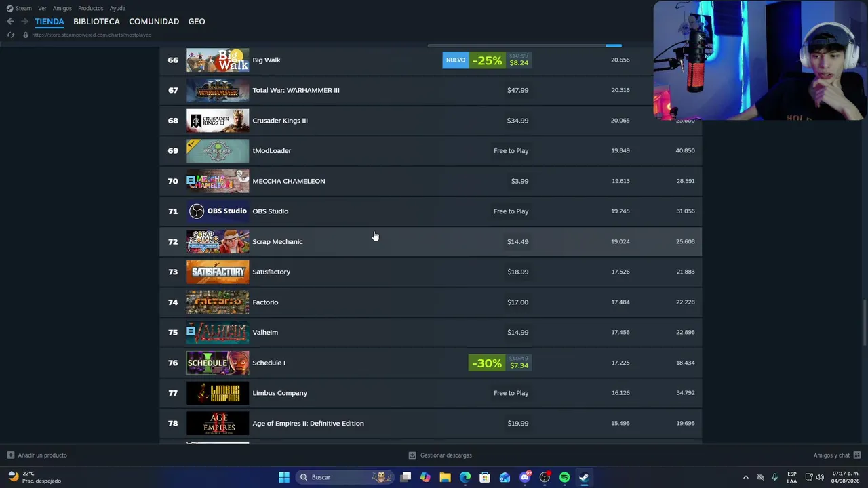The image size is (868, 488).
Task: Click the Scrap Mechanic title link
Action: tap(277, 241)
